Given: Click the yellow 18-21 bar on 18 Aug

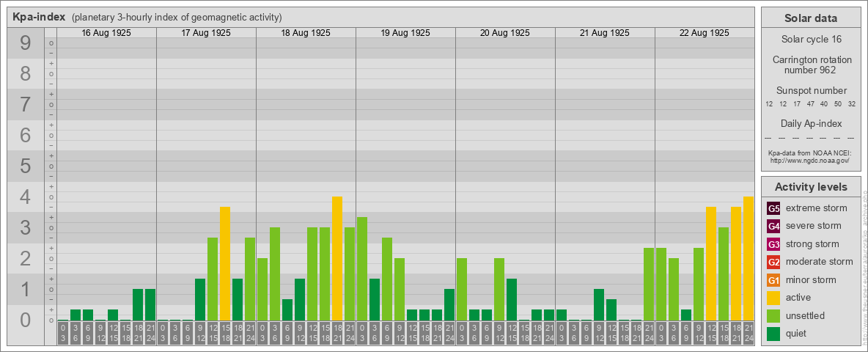Looking at the screenshot, I should coord(337,258).
